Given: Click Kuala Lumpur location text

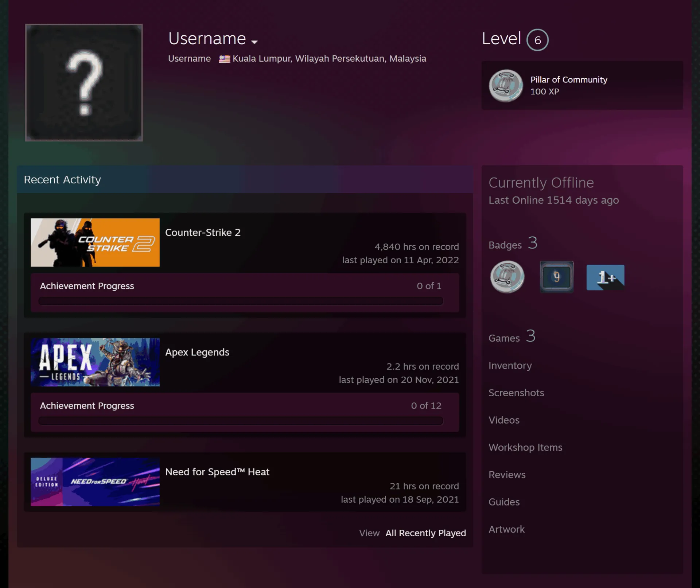Looking at the screenshot, I should [x=329, y=58].
